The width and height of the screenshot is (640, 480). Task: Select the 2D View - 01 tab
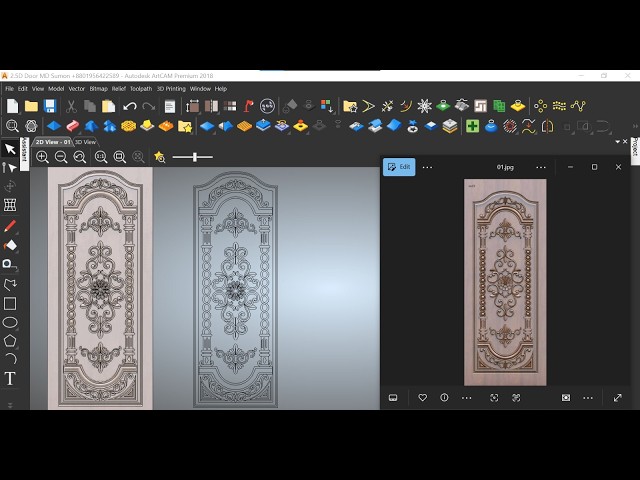click(53, 142)
